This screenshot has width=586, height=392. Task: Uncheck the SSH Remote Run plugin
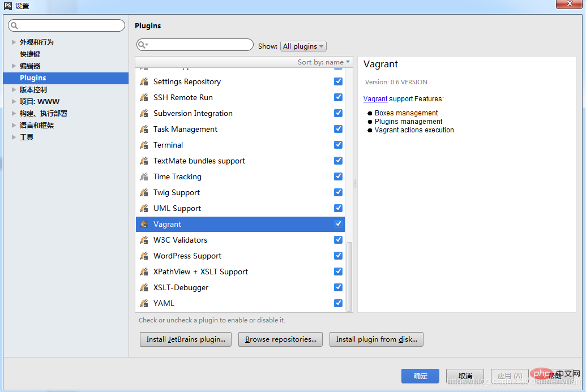pos(338,97)
